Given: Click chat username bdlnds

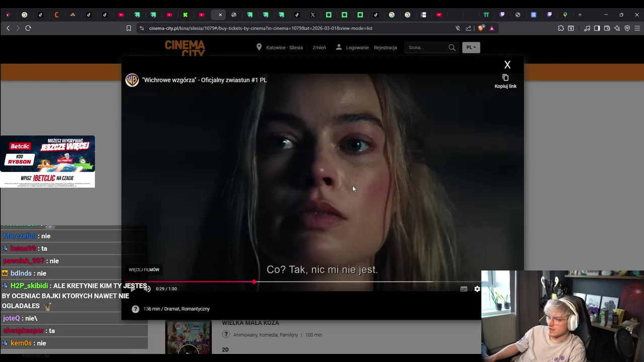Looking at the screenshot, I should pyautogui.click(x=21, y=273).
